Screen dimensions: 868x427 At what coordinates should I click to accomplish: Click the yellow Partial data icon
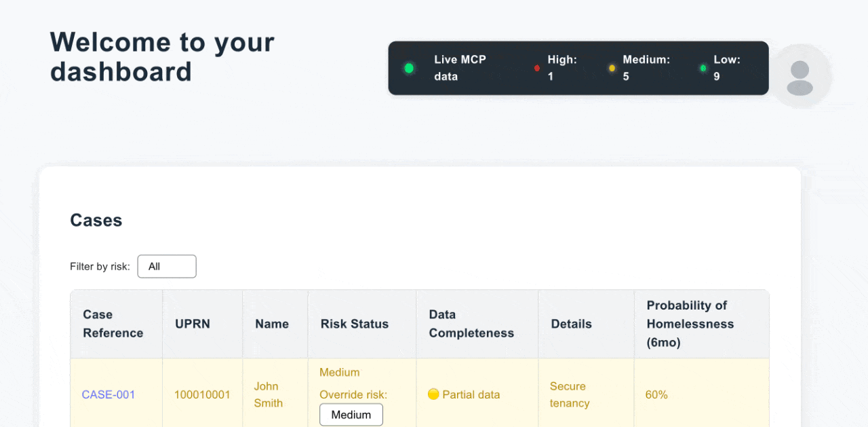432,394
